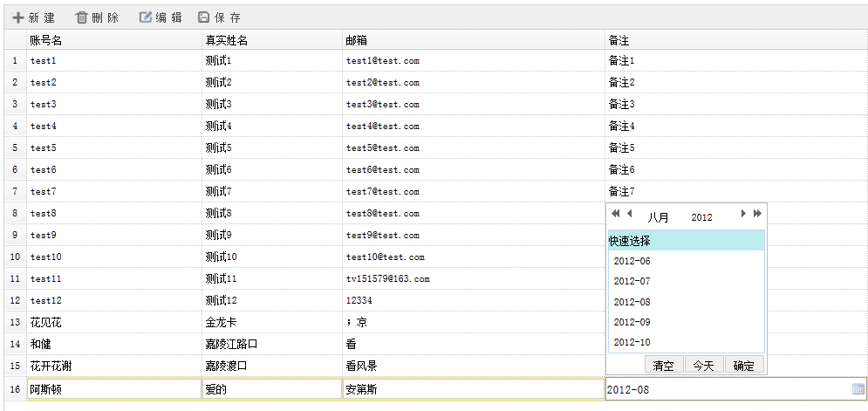Image resolution: width=868 pixels, height=411 pixels.
Task: Click row number 16 in the grid
Action: [15, 389]
